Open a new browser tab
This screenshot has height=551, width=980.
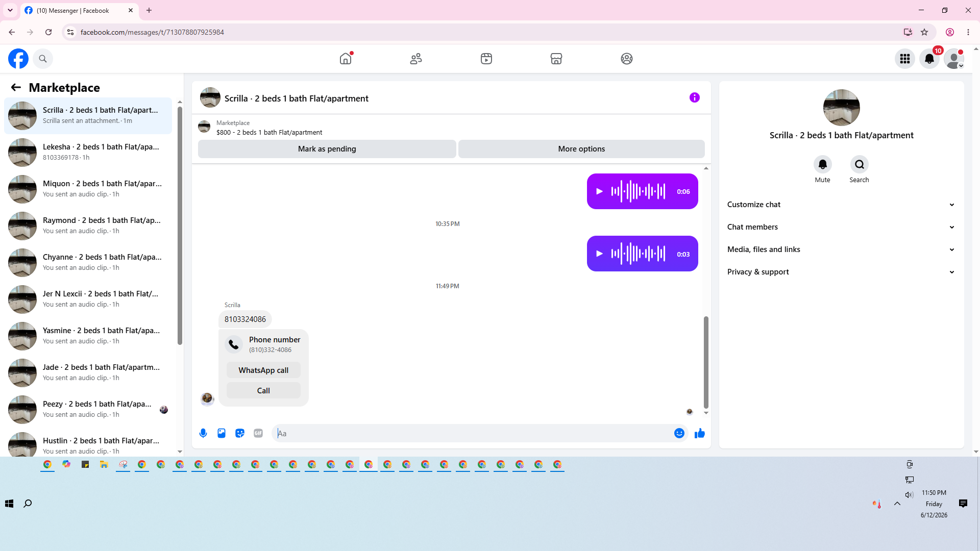(x=149, y=10)
